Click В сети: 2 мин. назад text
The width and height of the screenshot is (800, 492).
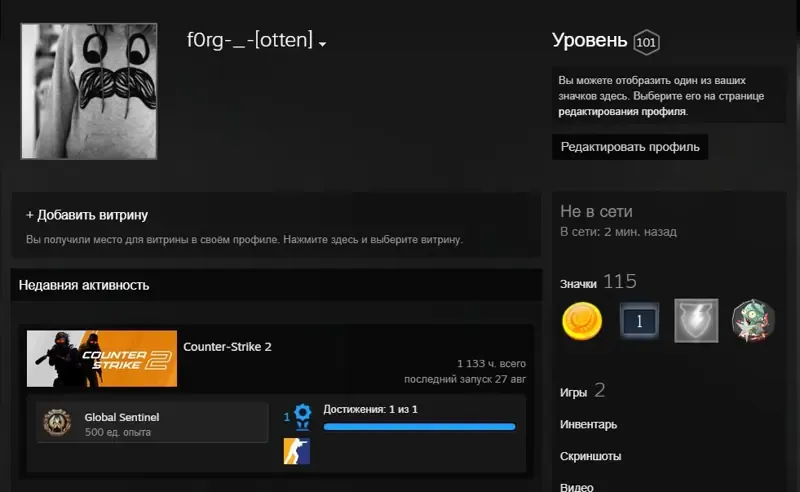618,232
